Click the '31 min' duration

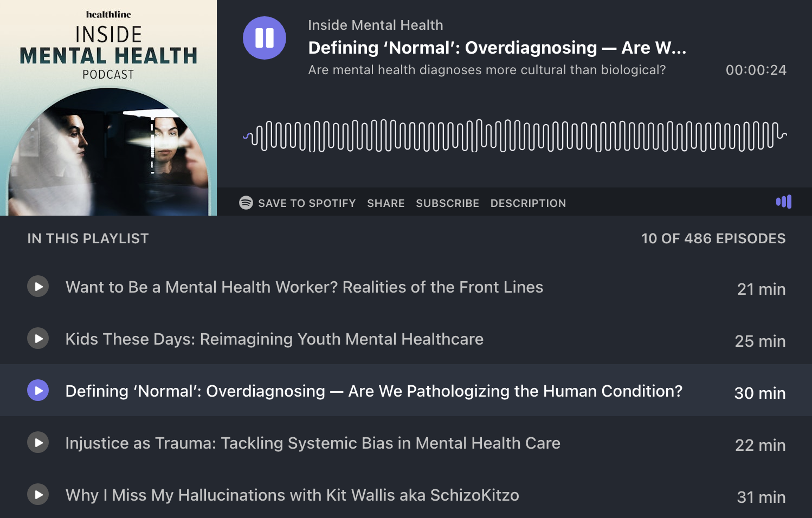click(762, 497)
